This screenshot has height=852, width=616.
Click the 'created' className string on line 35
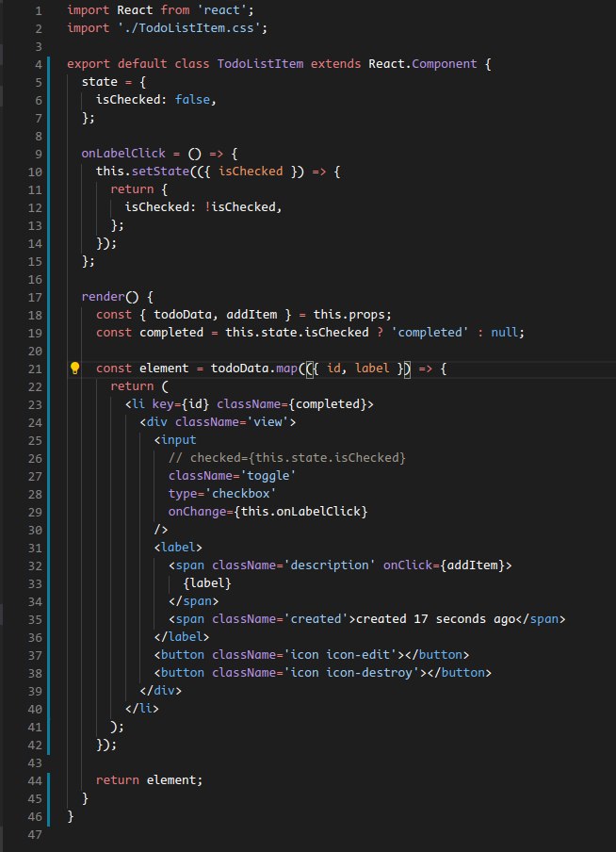[x=316, y=620]
